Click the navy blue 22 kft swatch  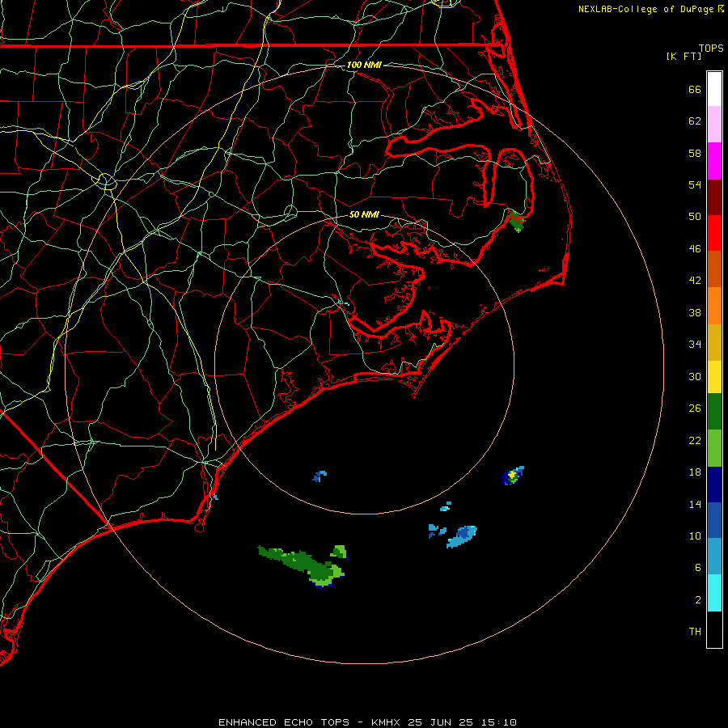click(714, 485)
